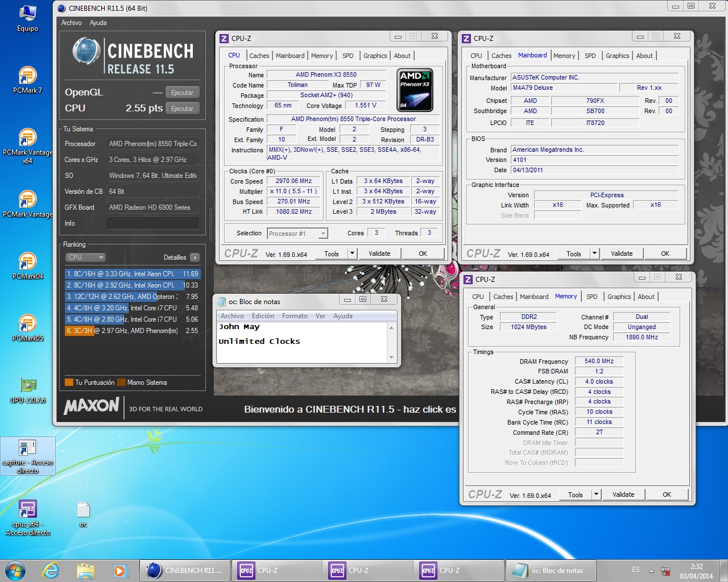This screenshot has height=582, width=728.
Task: Run OpenGL test with Ejecutar button
Action: tap(182, 93)
